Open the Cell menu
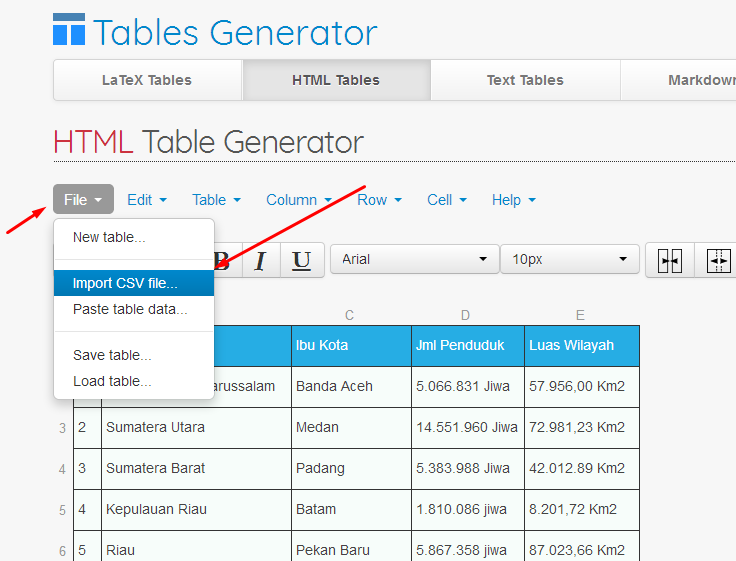This screenshot has width=736, height=561. [447, 200]
